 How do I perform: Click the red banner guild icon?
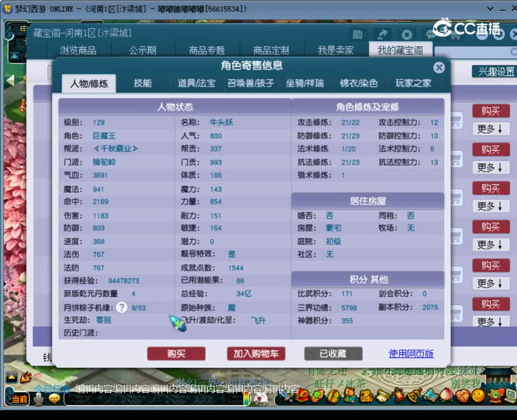399,395
